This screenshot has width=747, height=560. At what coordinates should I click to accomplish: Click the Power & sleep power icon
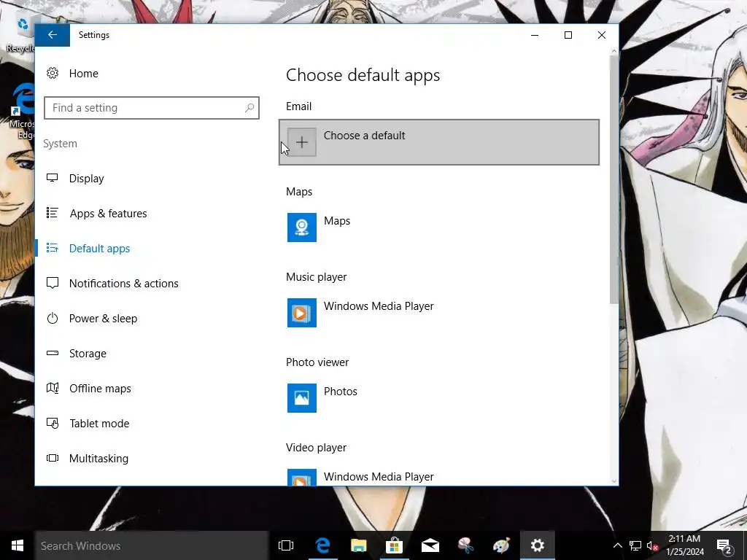53,318
